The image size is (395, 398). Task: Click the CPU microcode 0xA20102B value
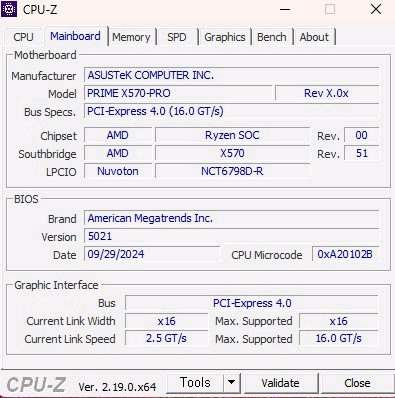pos(345,254)
